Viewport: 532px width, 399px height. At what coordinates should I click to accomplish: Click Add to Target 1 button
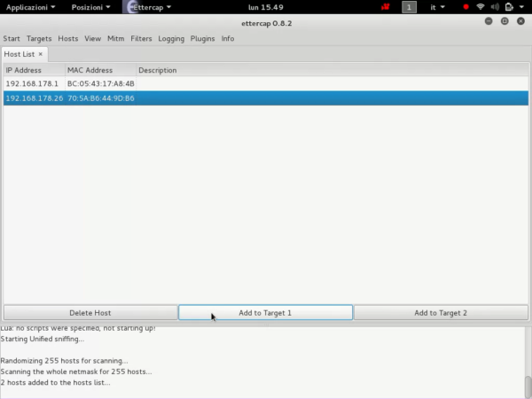pyautogui.click(x=265, y=312)
